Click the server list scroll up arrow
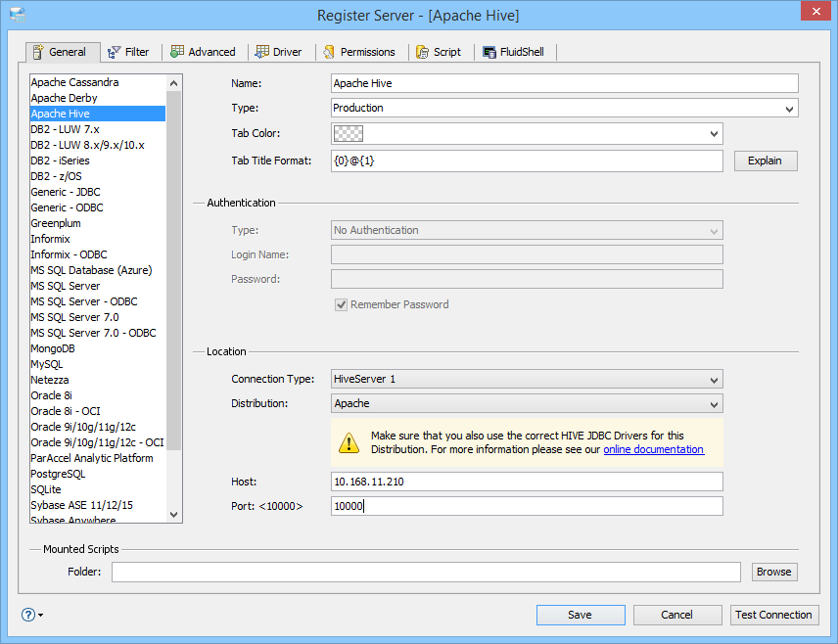The image size is (838, 644). point(173,83)
